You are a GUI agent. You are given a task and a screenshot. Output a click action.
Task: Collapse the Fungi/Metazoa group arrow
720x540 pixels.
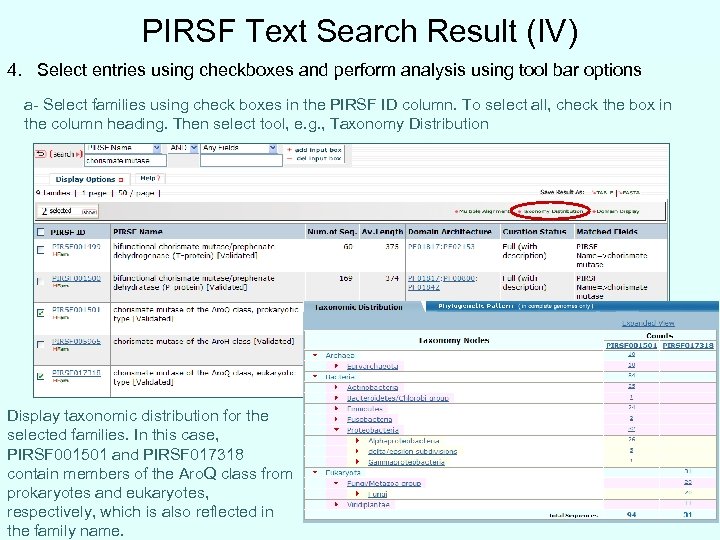point(337,483)
